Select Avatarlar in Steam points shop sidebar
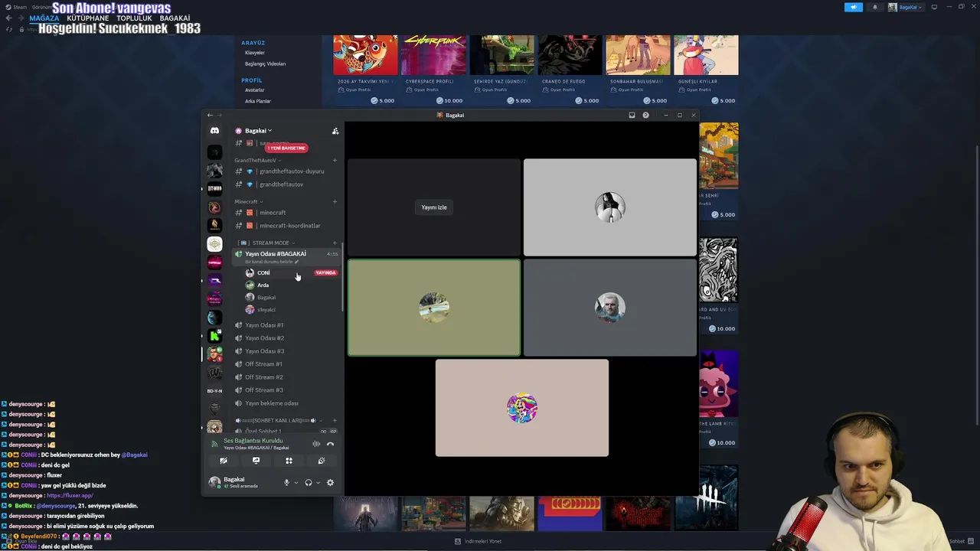 point(255,90)
